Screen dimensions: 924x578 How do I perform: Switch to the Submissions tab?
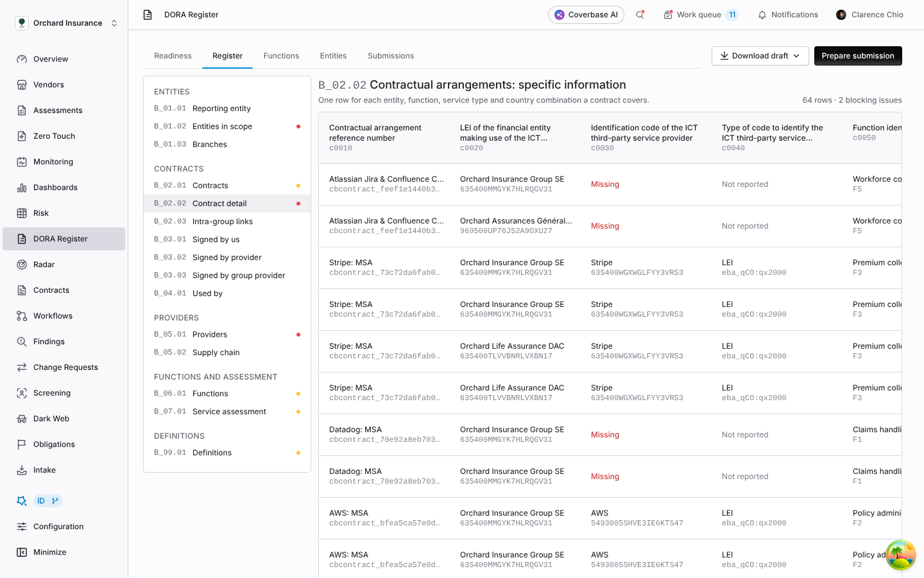click(391, 56)
